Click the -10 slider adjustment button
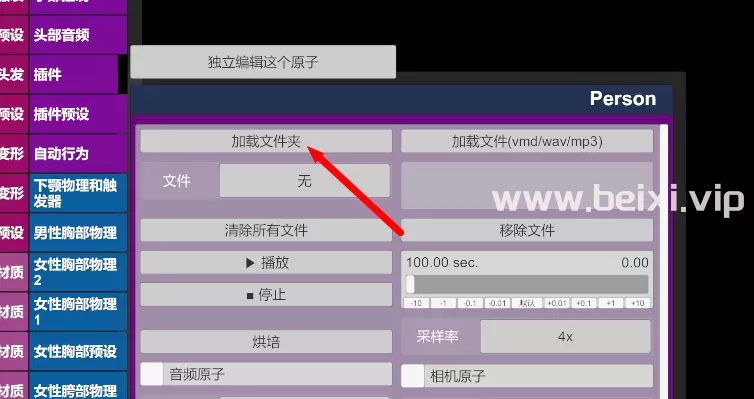Viewport: 754px width, 399px height. click(416, 303)
